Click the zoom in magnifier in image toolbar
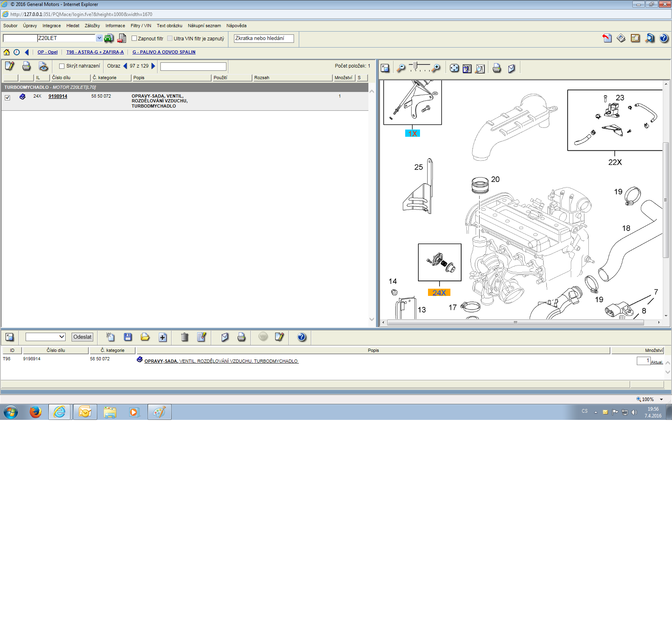The image size is (672, 627). 436,68
